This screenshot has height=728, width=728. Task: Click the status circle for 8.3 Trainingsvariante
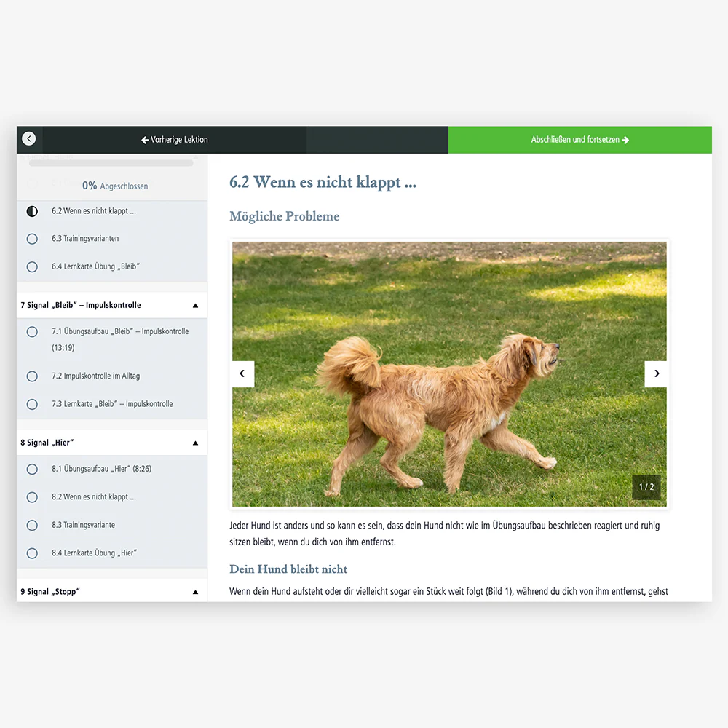tap(32, 525)
